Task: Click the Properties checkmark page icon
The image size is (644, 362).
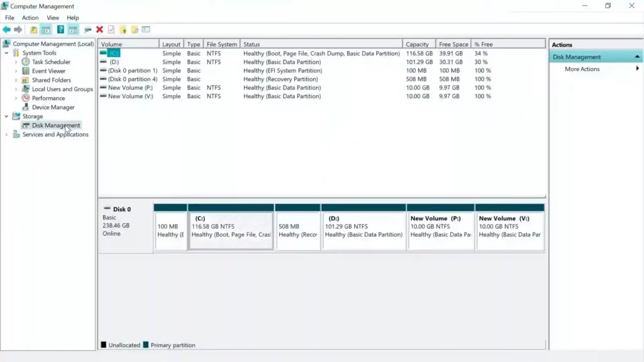Action: click(x=111, y=30)
